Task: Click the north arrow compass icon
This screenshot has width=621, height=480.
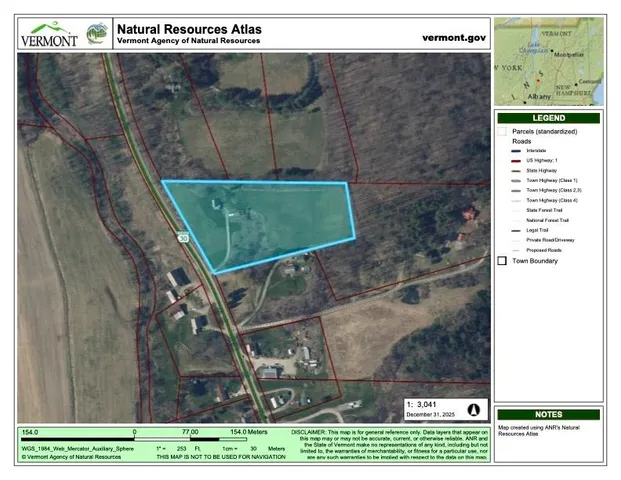Action: (474, 410)
